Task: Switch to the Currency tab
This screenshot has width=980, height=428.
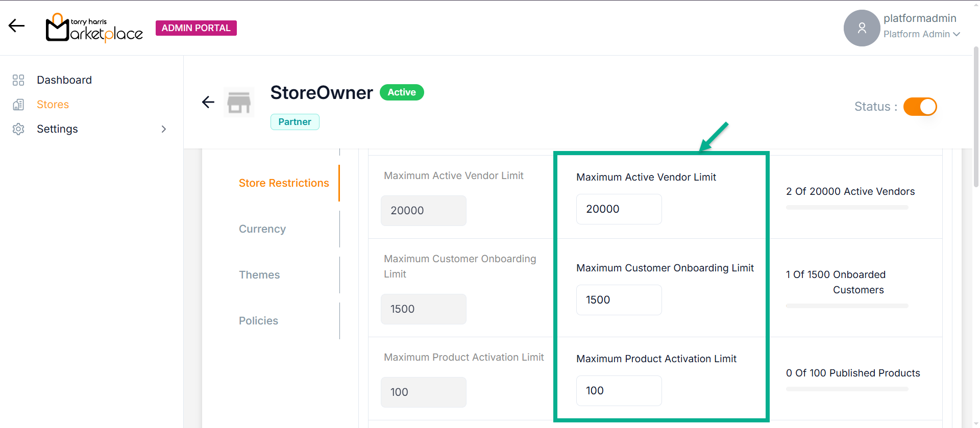Action: tap(262, 229)
